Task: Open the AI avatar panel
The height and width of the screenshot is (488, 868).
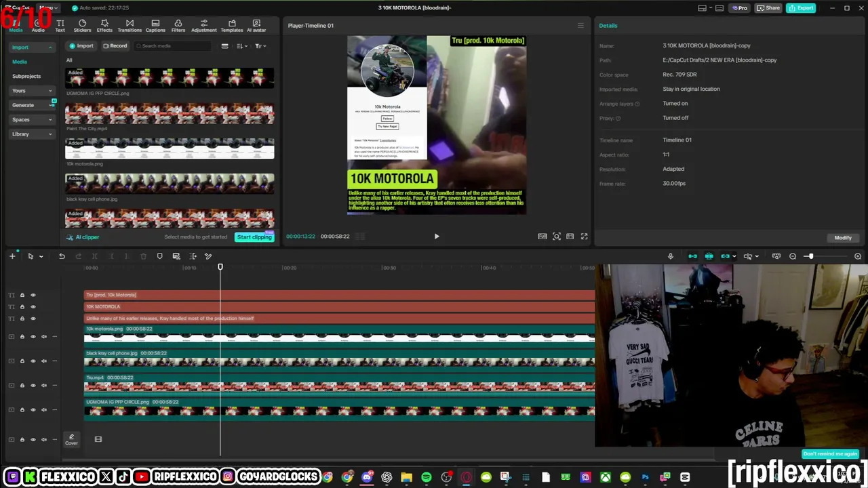Action: [x=256, y=26]
